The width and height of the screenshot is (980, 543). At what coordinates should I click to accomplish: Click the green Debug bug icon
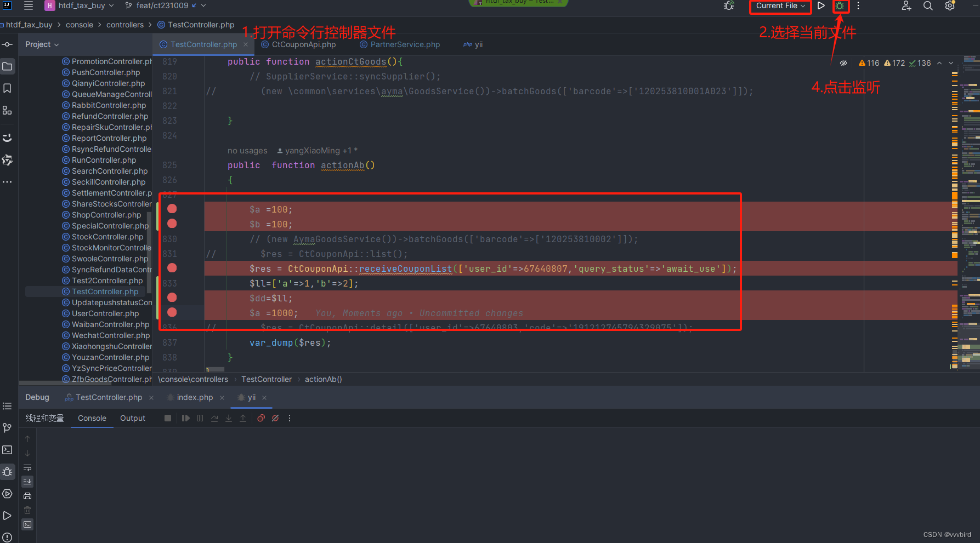point(840,6)
